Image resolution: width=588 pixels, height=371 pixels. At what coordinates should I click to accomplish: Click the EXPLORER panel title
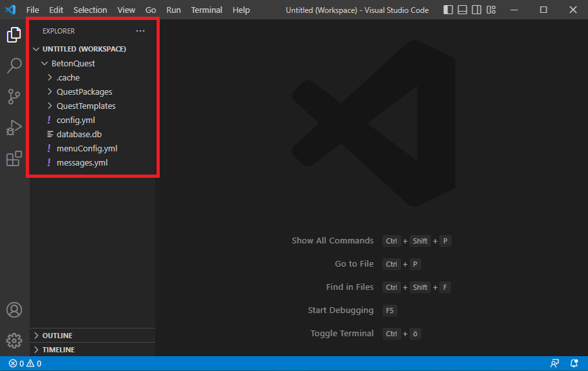click(x=59, y=31)
